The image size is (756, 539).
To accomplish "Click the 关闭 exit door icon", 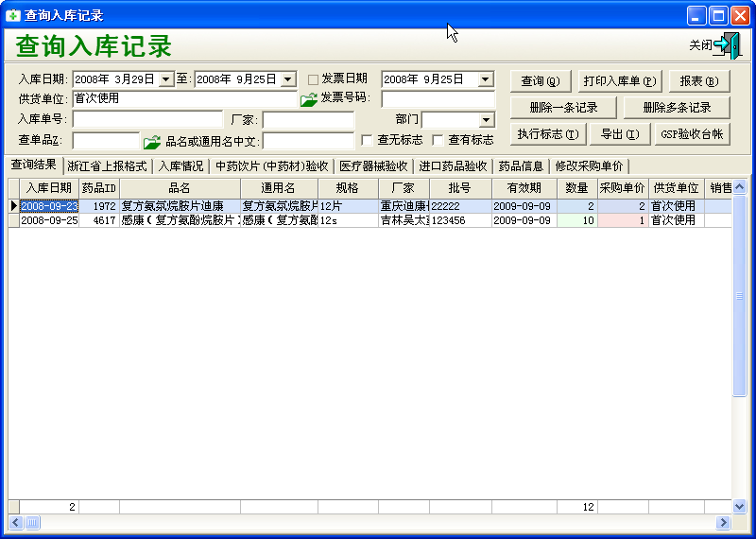I will click(727, 45).
